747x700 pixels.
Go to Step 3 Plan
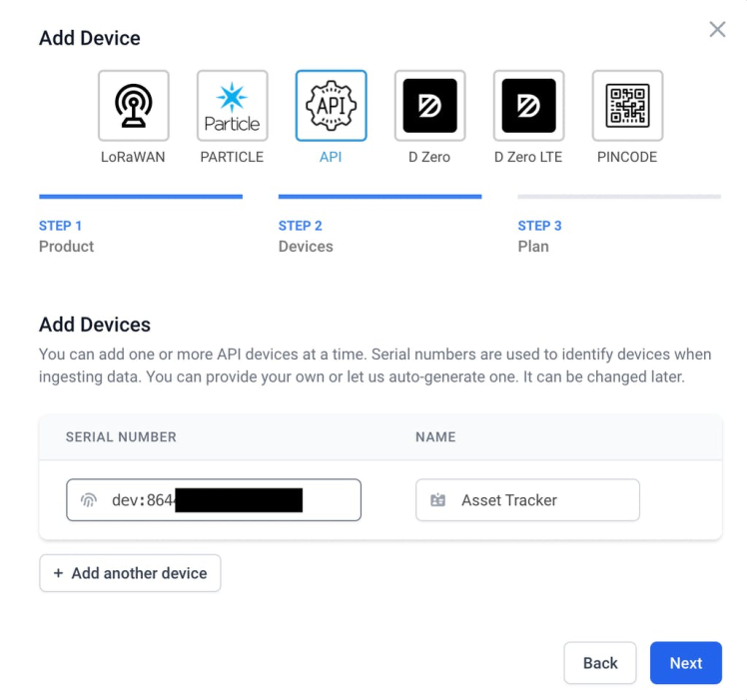pyautogui.click(x=619, y=225)
